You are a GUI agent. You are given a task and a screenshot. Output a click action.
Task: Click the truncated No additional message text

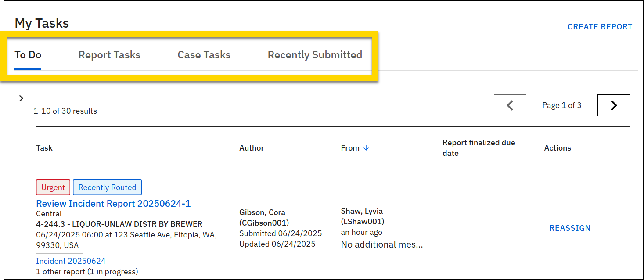point(382,244)
